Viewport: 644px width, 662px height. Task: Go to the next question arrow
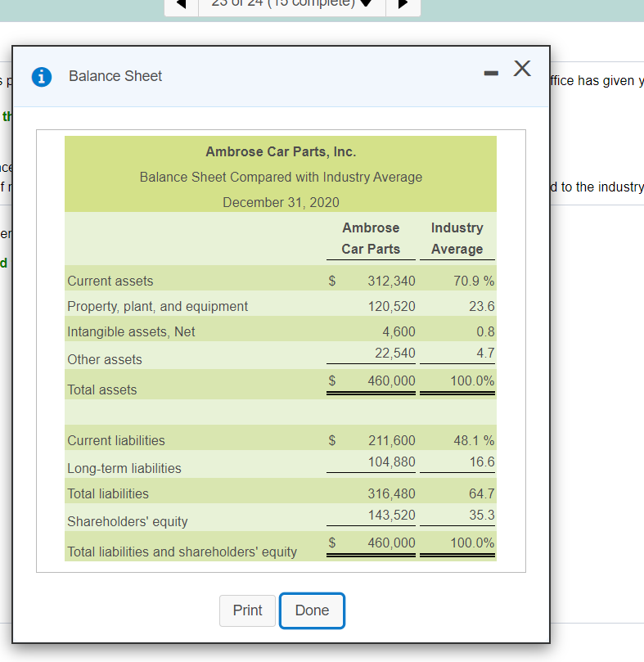click(x=403, y=4)
